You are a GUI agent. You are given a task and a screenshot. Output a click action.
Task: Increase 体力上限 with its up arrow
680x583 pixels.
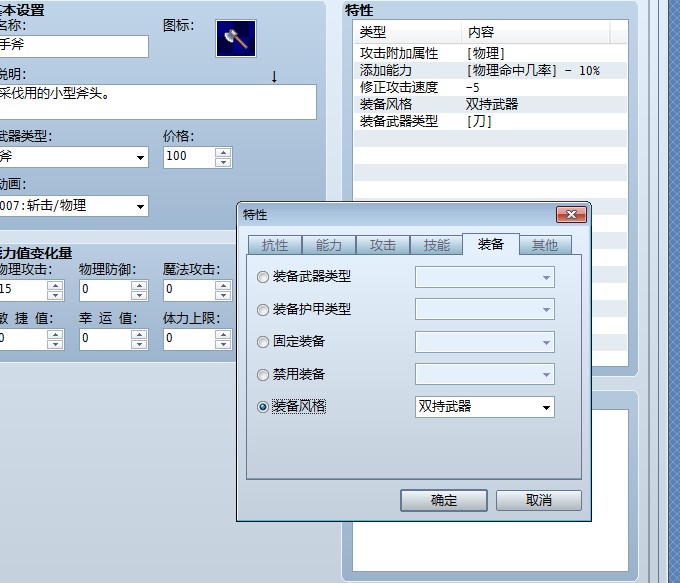(223, 334)
